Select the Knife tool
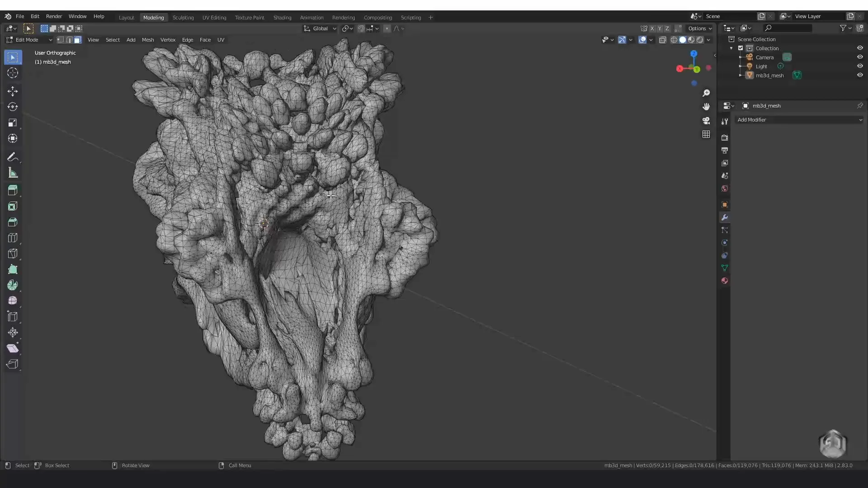The height and width of the screenshot is (488, 868). [x=13, y=253]
